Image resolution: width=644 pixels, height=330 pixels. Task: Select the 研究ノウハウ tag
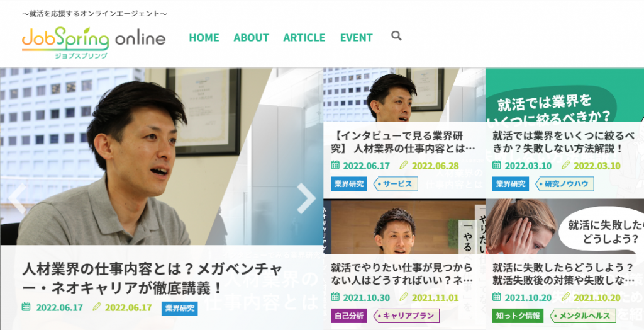[x=564, y=184]
